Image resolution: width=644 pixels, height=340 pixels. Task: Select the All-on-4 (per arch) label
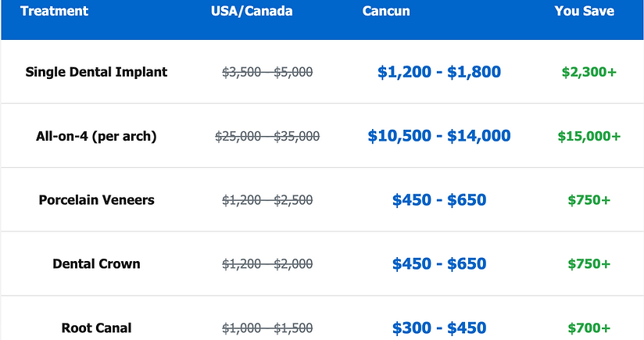point(96,136)
